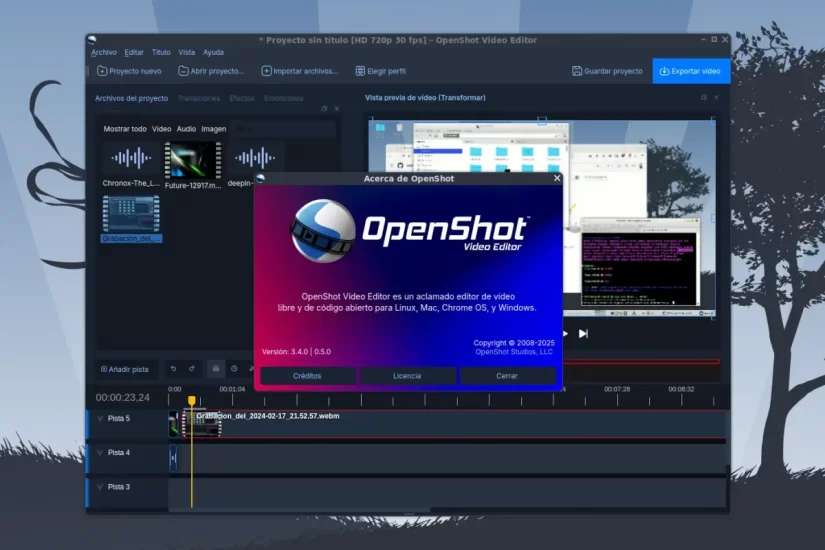The image size is (825, 550).
Task: Open the Archivo menu
Action: (x=104, y=53)
